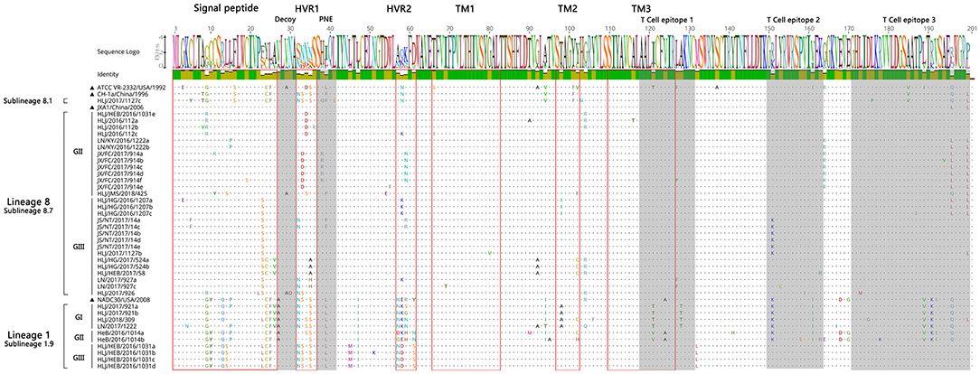
Task: Click the triangle marker beside JXA1/China/2006
Action: 93,108
